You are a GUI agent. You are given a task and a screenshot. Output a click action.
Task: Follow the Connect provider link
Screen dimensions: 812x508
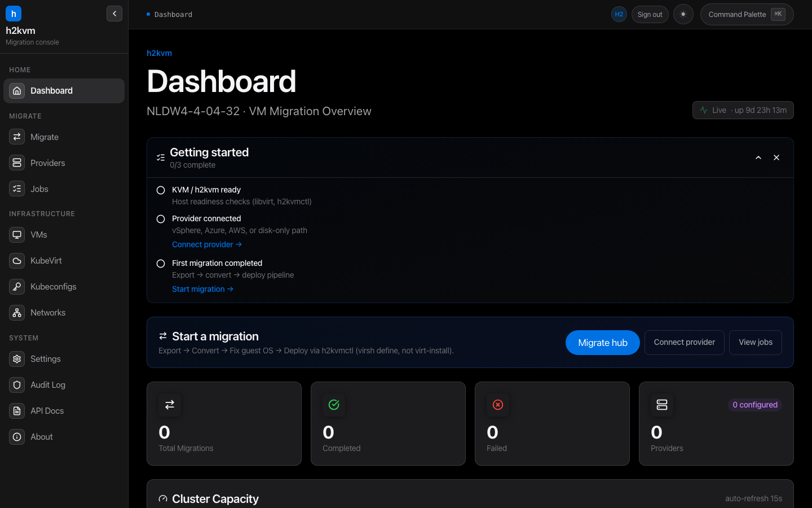[x=207, y=244]
